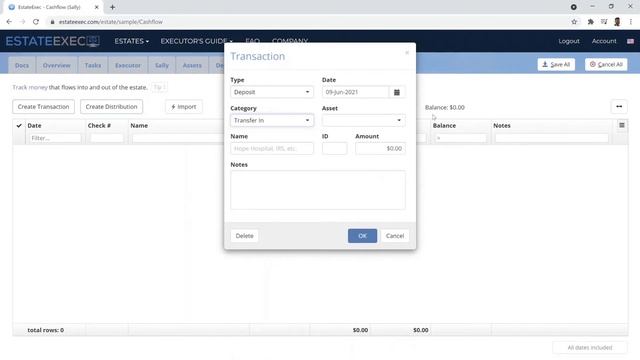Viewport: 640px width, 360px height.
Task: Open the Type dropdown showing Deposit
Action: coord(272,92)
